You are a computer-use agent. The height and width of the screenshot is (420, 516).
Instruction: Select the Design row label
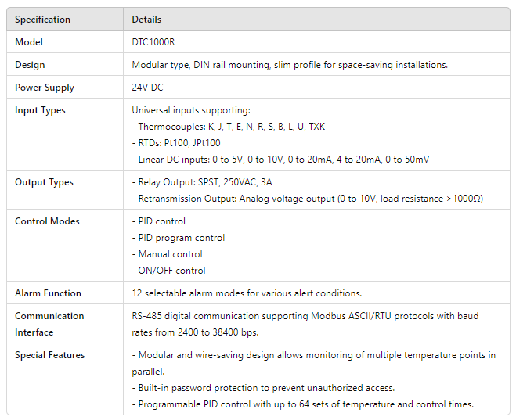(30, 65)
